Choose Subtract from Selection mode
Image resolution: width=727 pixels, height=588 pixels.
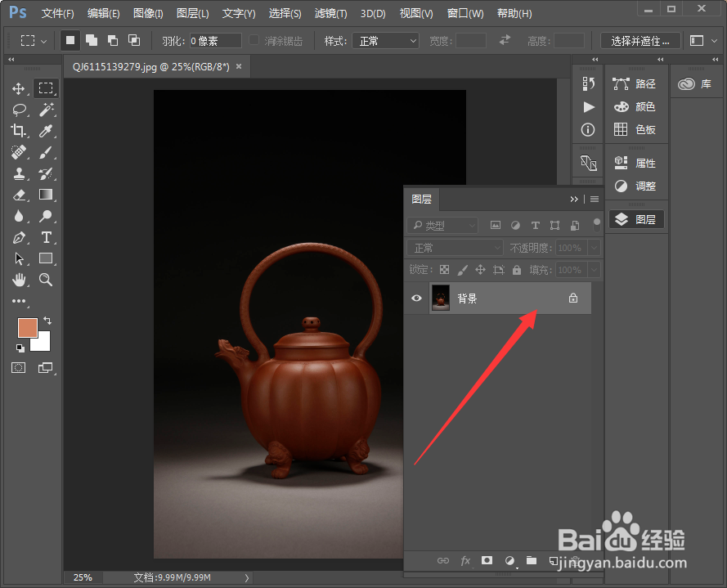(113, 40)
